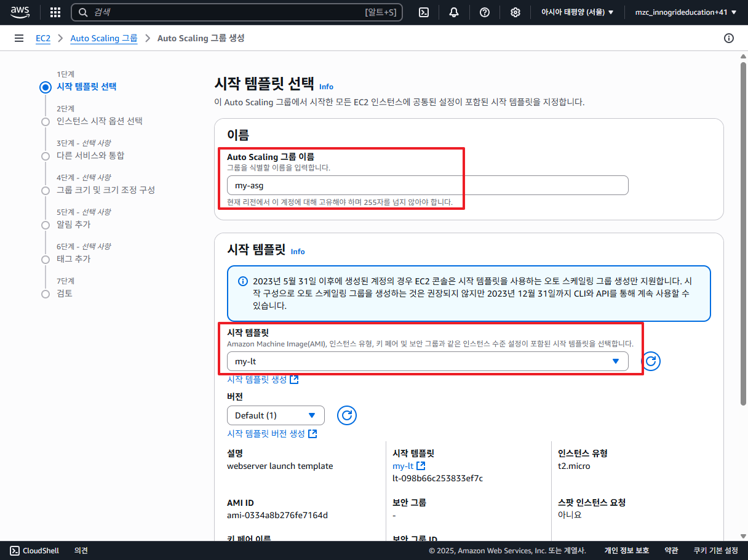Select step 5 알림 추가 circle
This screenshot has width=748, height=560.
(45, 225)
